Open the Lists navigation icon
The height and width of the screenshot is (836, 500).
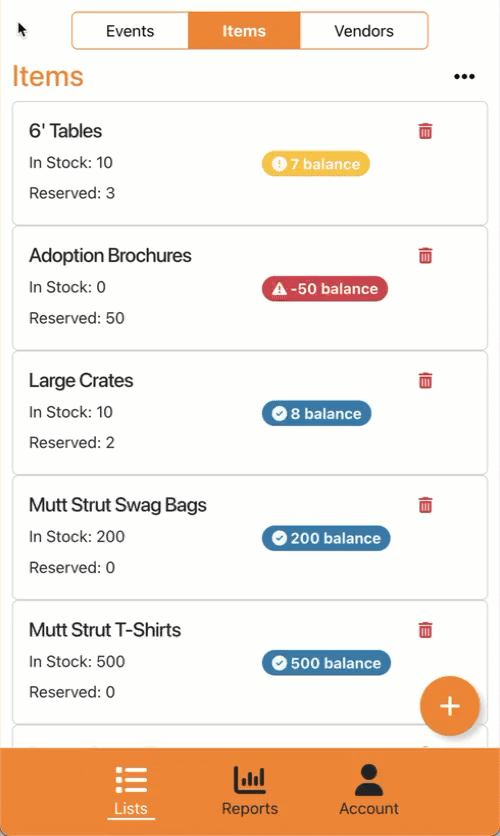pos(131,779)
